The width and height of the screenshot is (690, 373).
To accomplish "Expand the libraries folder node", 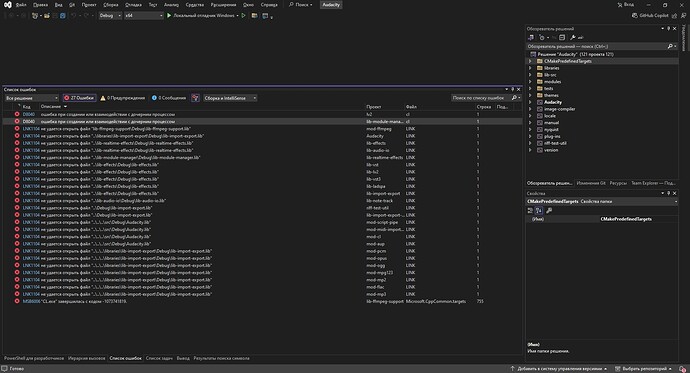I will click(x=530, y=68).
